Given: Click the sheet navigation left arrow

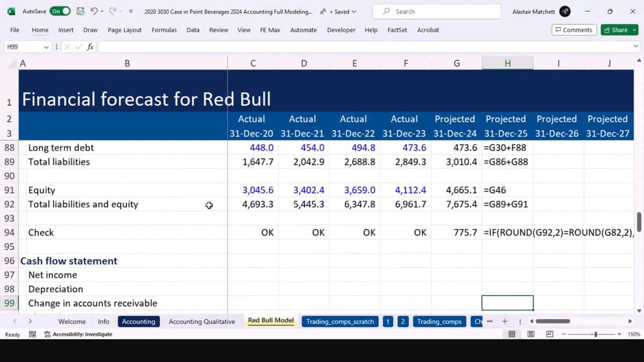Looking at the screenshot, I should [x=14, y=321].
